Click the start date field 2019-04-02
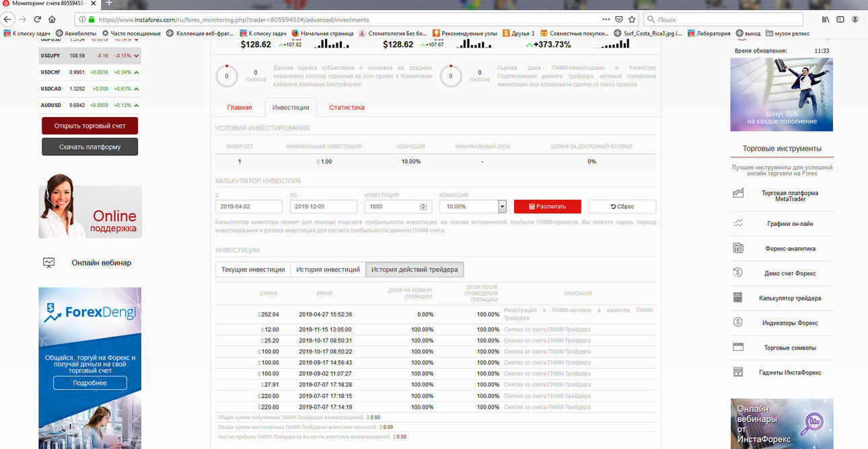The height and width of the screenshot is (449, 868). point(248,206)
